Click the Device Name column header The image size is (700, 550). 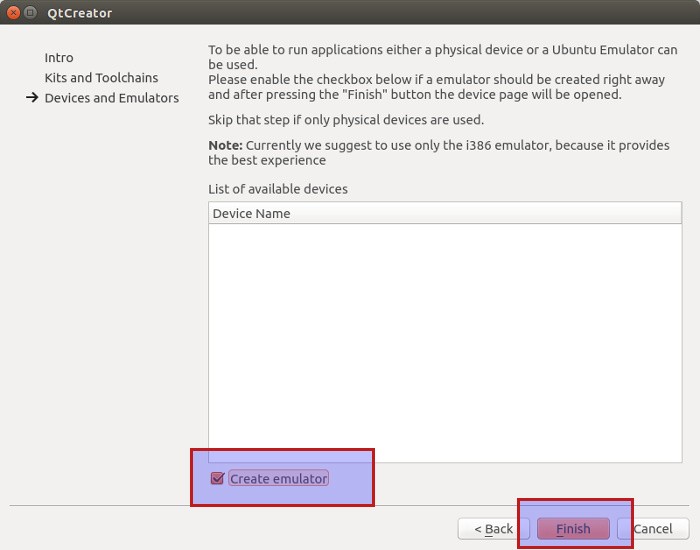tap(445, 213)
